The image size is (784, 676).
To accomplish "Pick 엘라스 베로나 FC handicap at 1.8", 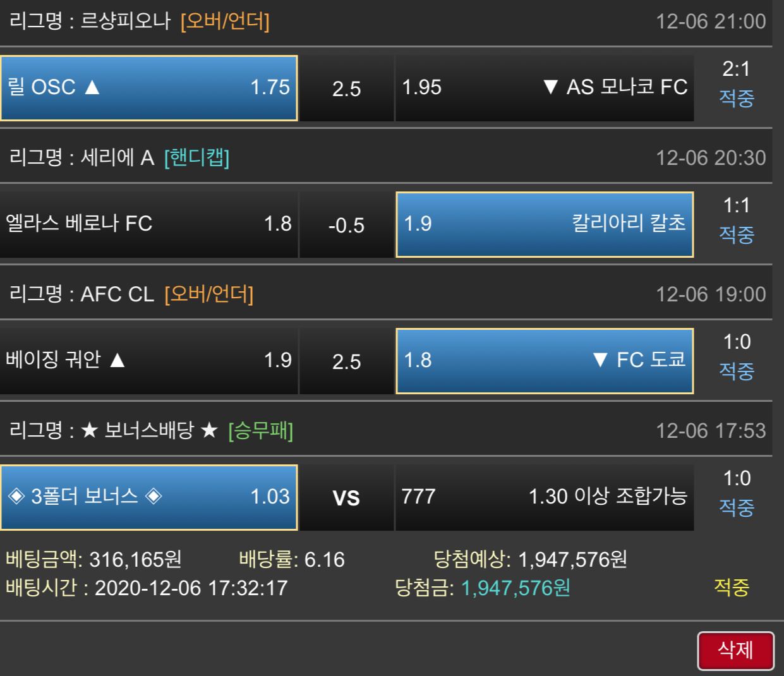I will (149, 224).
